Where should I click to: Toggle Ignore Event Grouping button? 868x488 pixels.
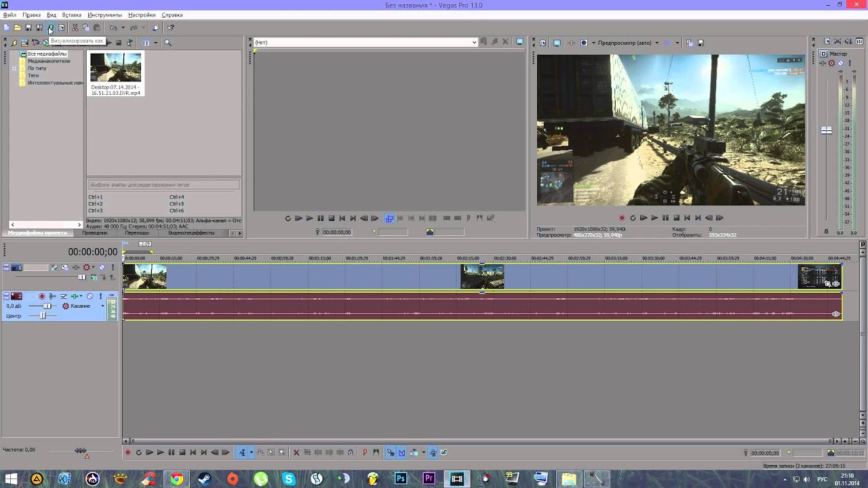pyautogui.click(x=444, y=453)
